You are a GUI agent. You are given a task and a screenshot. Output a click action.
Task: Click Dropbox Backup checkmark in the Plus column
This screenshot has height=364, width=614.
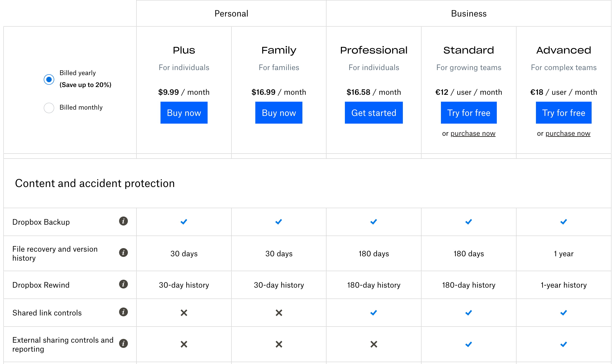pos(184,222)
